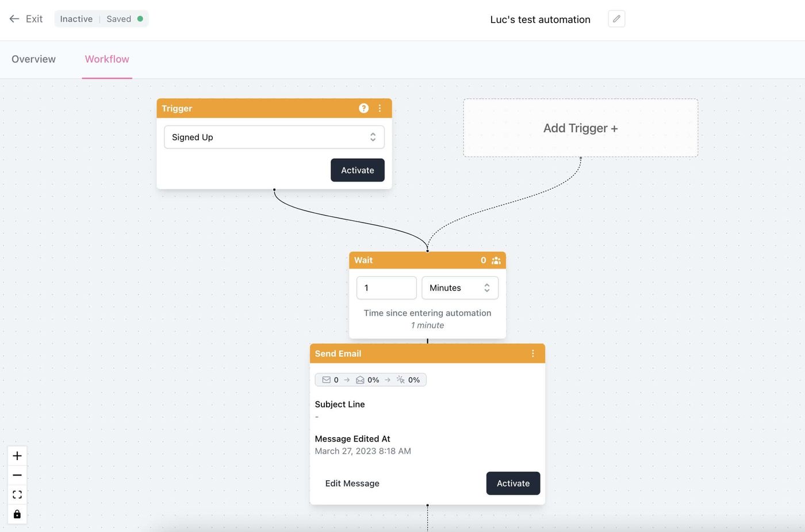The image size is (805, 532).
Task: Zoom out with the minus canvas control
Action: [17, 475]
